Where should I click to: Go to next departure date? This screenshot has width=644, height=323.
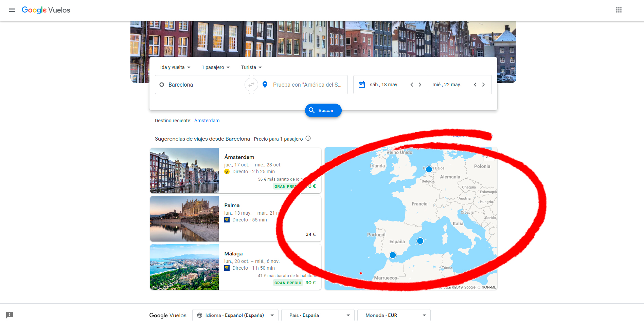point(420,85)
